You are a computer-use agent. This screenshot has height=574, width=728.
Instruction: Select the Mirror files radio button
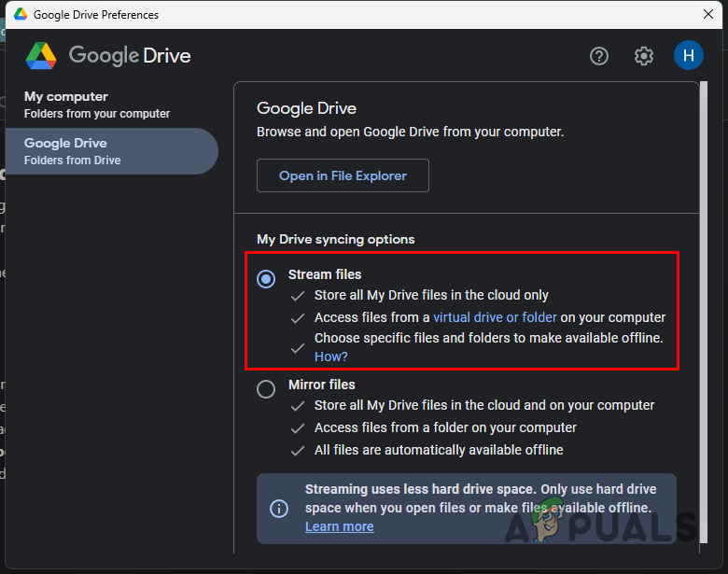266,388
